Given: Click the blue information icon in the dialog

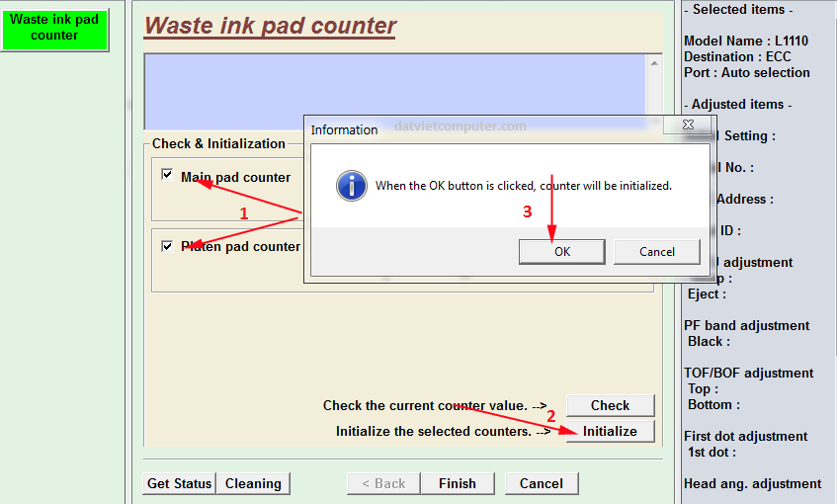Looking at the screenshot, I should coord(351,186).
